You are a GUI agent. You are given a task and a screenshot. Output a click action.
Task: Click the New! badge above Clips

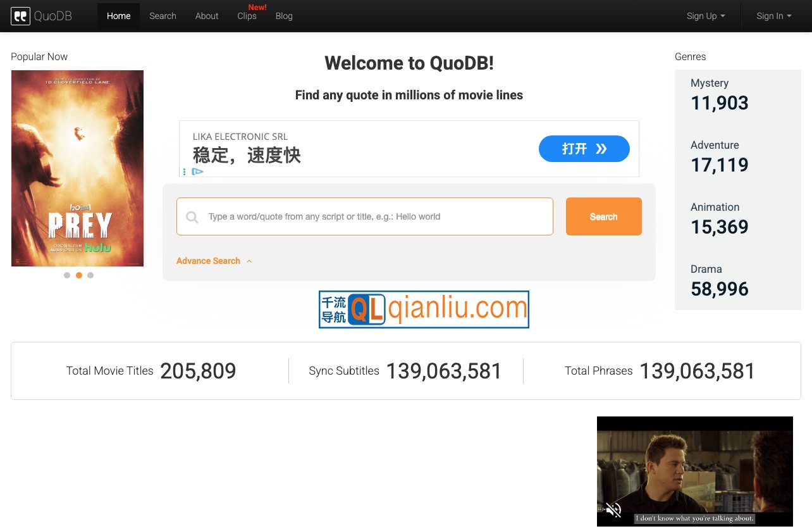pyautogui.click(x=257, y=7)
